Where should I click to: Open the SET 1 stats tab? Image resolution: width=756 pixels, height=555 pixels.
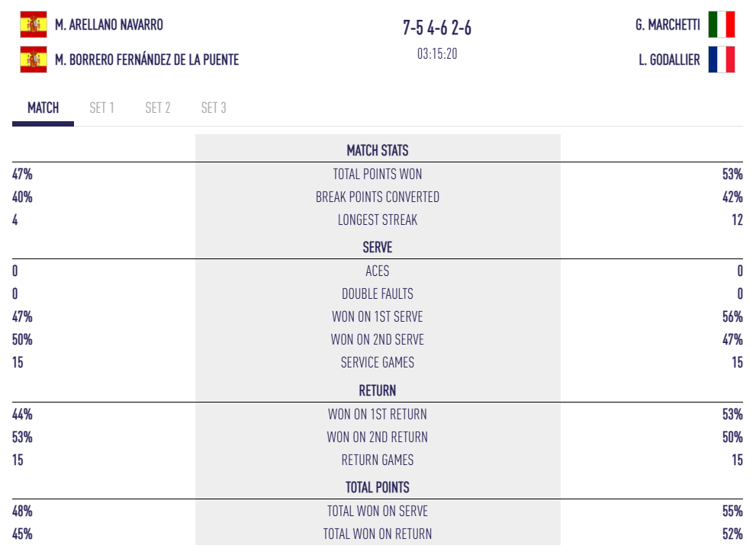point(101,107)
